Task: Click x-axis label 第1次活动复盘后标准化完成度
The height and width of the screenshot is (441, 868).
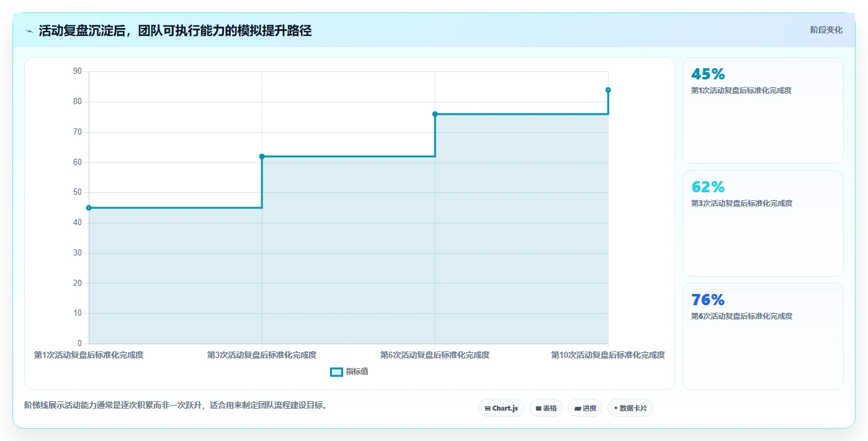Action: (x=89, y=355)
